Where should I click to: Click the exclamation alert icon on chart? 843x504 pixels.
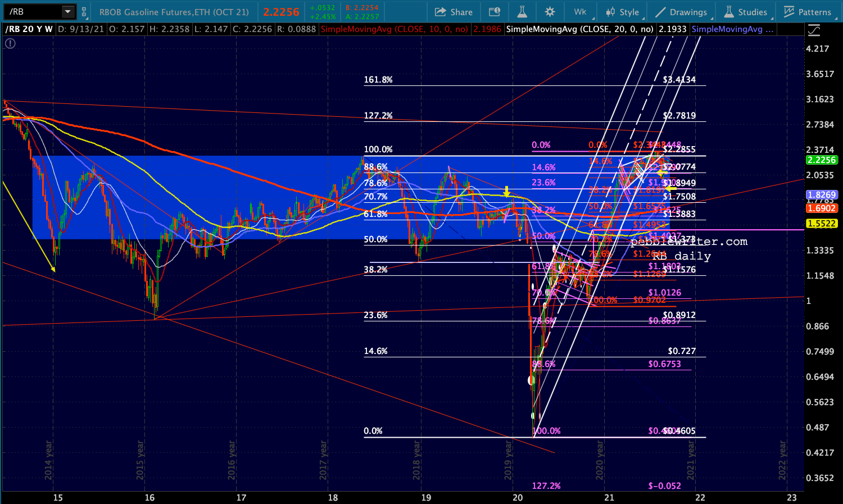[x=9, y=43]
